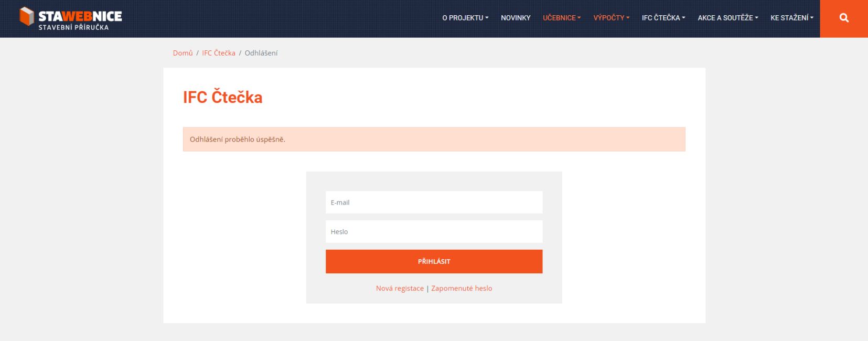Image resolution: width=868 pixels, height=341 pixels.
Task: Open the Nová registace link
Action: click(x=400, y=289)
